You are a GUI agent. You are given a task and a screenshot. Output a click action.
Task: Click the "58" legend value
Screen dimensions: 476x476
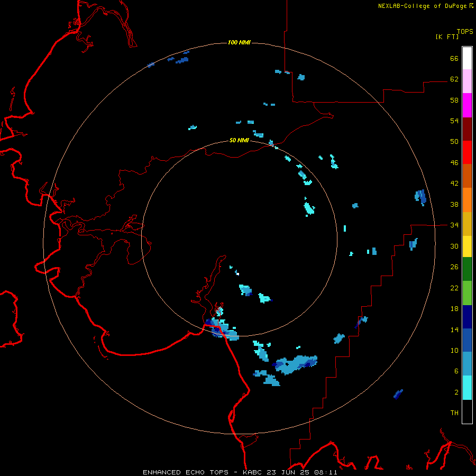coord(454,100)
